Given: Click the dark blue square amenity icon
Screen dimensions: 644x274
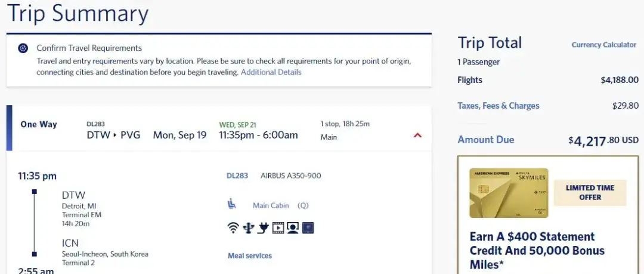Looking at the screenshot, I should [x=308, y=227].
